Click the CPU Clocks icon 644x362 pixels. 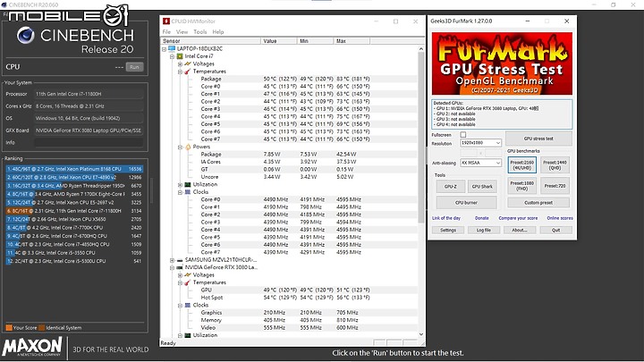tap(188, 191)
